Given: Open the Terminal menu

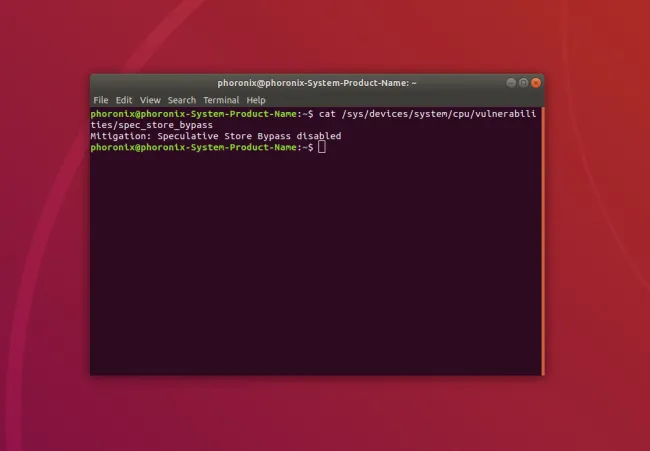Looking at the screenshot, I should pyautogui.click(x=221, y=100).
